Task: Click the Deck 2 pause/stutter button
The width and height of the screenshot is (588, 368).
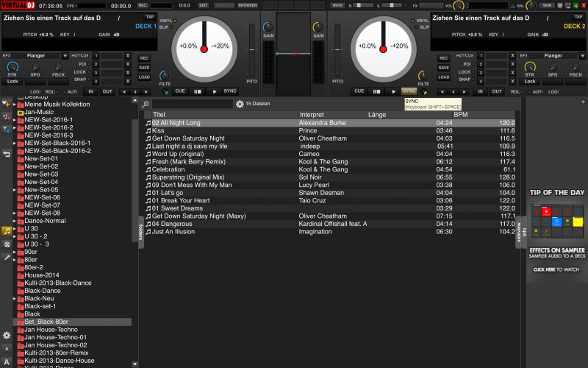Action: pyautogui.click(x=376, y=91)
